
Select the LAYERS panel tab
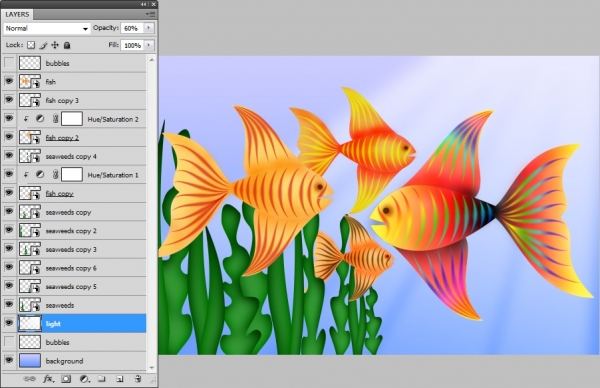coord(17,15)
